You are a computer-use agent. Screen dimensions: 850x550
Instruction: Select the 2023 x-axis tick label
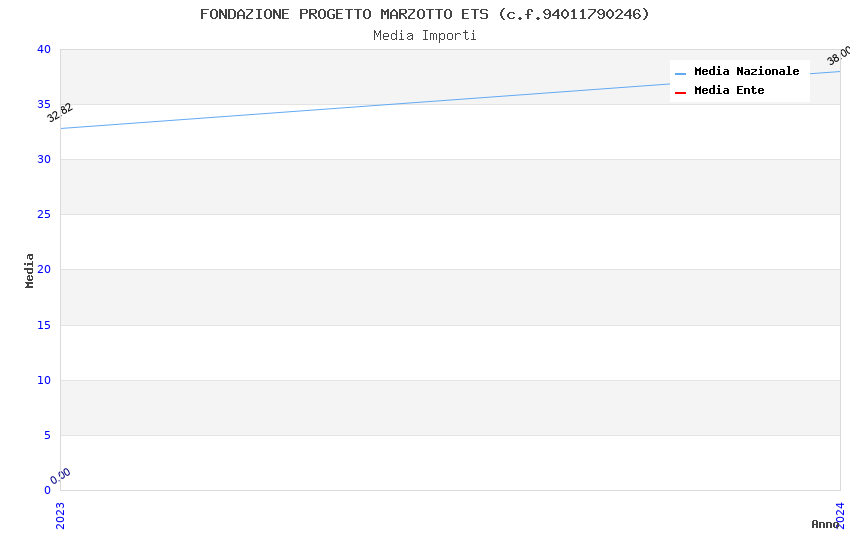pyautogui.click(x=60, y=514)
